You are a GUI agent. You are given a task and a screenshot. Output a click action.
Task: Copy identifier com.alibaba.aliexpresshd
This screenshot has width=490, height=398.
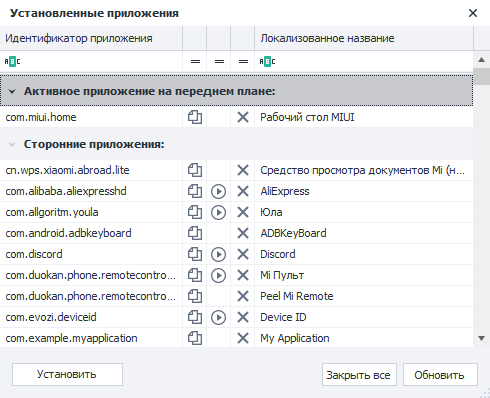coord(195,191)
